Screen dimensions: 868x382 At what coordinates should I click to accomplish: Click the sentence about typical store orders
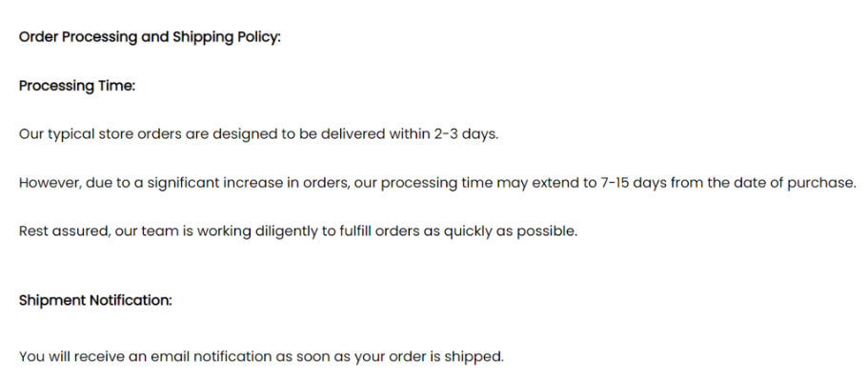(x=258, y=133)
